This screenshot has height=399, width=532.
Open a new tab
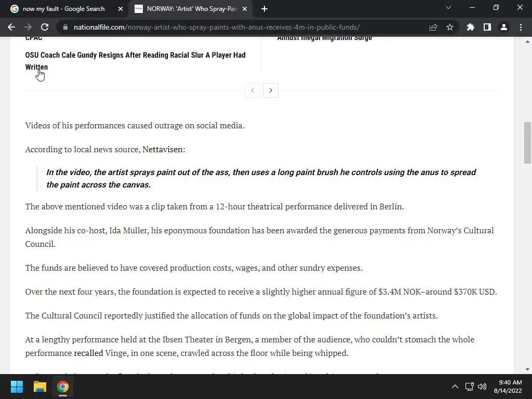[x=264, y=9]
